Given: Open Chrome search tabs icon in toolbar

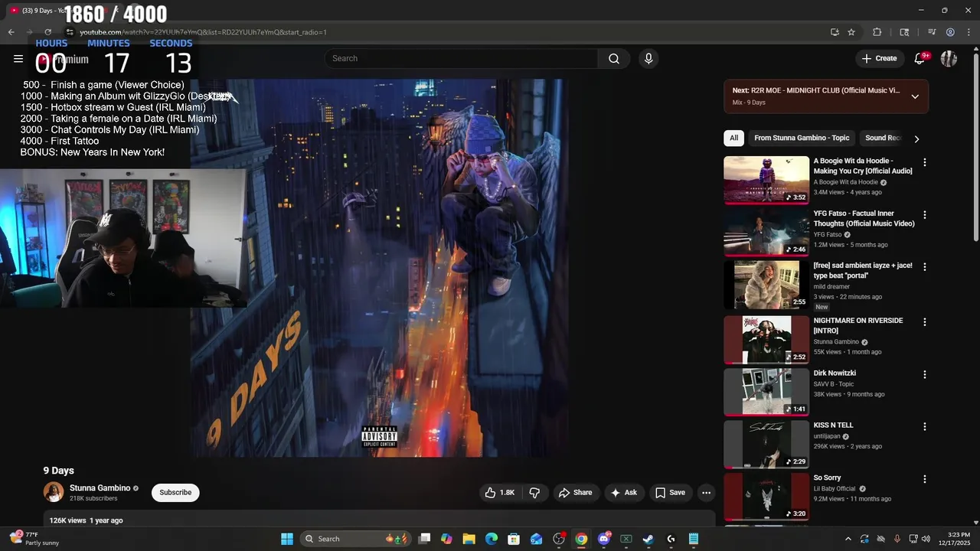Looking at the screenshot, I should 904,32.
